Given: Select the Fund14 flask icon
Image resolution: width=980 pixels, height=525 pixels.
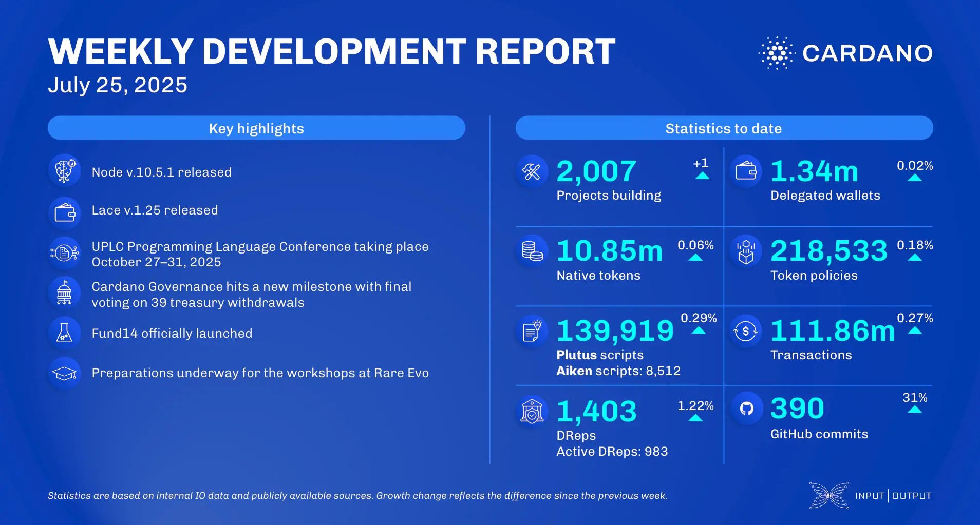Looking at the screenshot, I should 65,333.
